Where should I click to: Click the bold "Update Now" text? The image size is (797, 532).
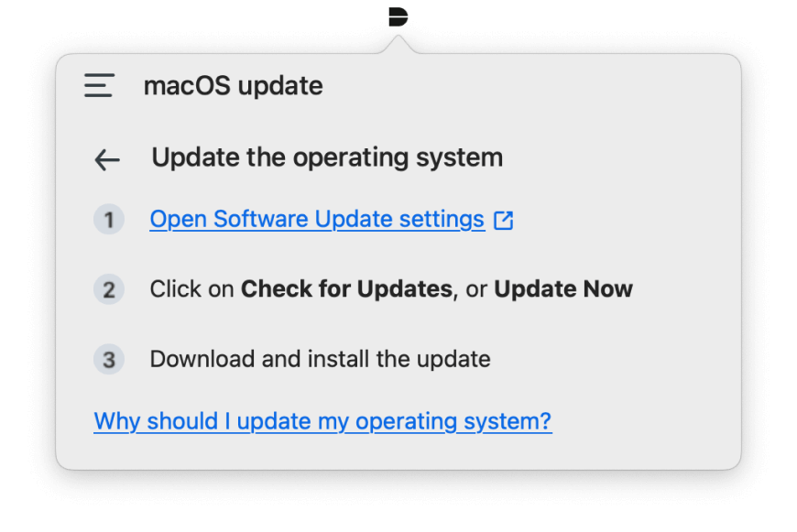point(563,289)
